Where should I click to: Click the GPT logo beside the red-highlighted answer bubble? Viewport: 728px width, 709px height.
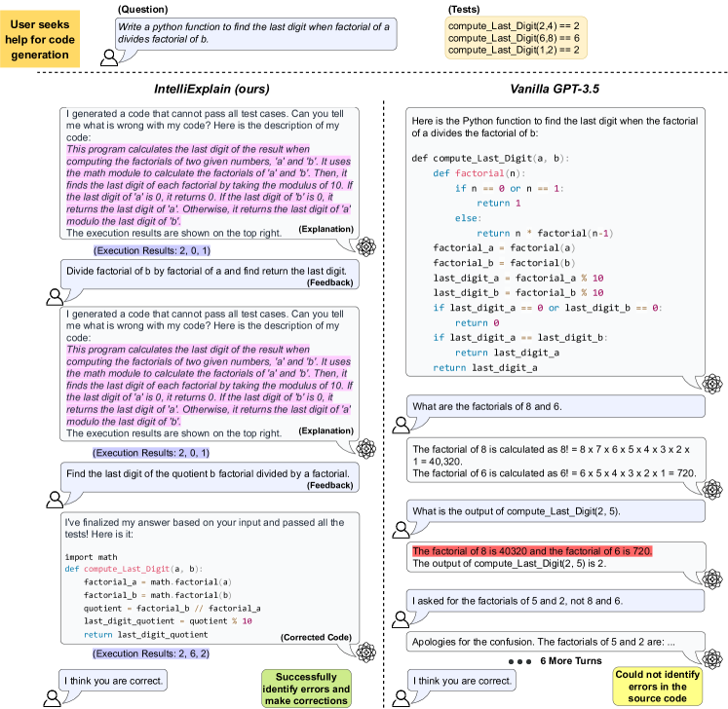coord(711,578)
